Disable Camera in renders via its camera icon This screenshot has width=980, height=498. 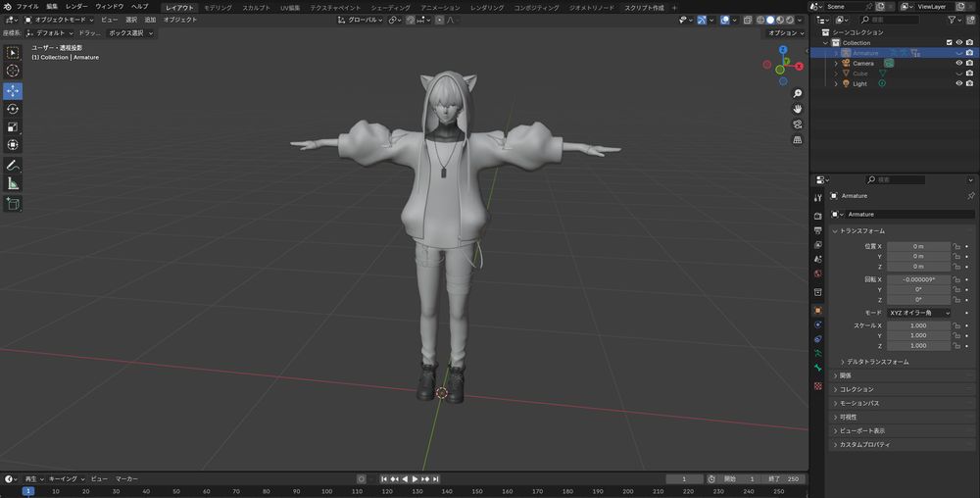tap(969, 63)
